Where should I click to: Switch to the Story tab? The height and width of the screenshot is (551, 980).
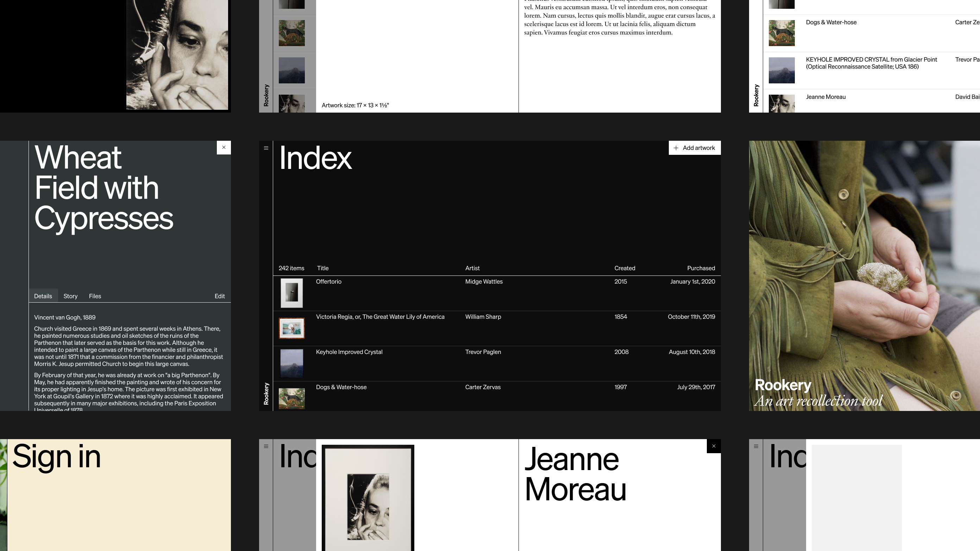(70, 296)
